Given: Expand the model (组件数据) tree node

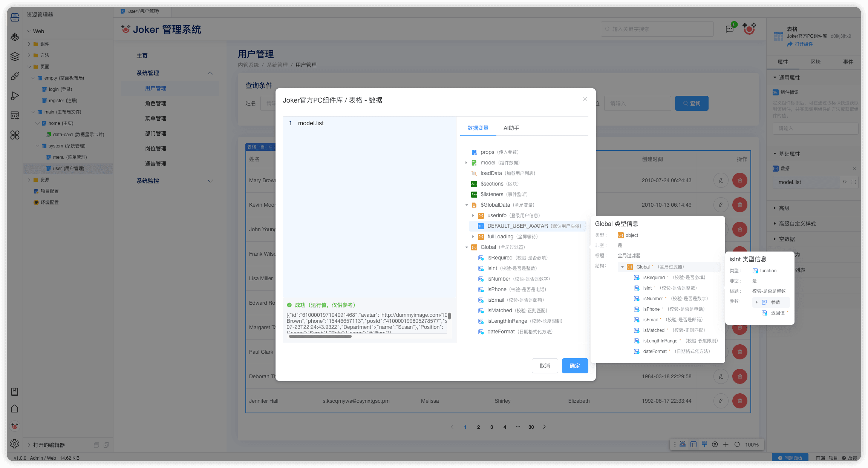Looking at the screenshot, I should pos(466,163).
